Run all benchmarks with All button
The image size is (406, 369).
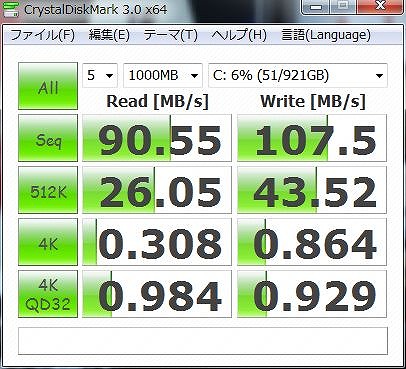[48, 86]
